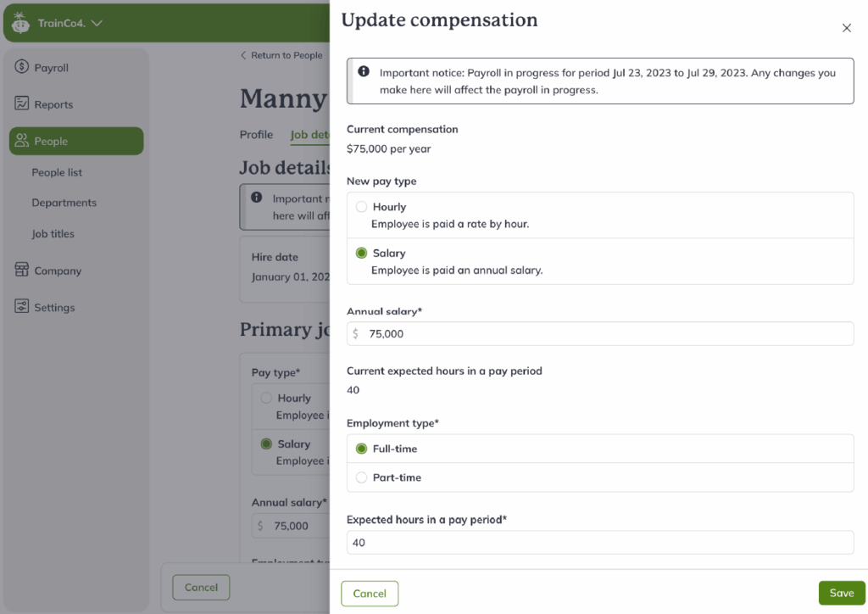
Task: Focus the Annual salary input field
Action: pyautogui.click(x=600, y=334)
